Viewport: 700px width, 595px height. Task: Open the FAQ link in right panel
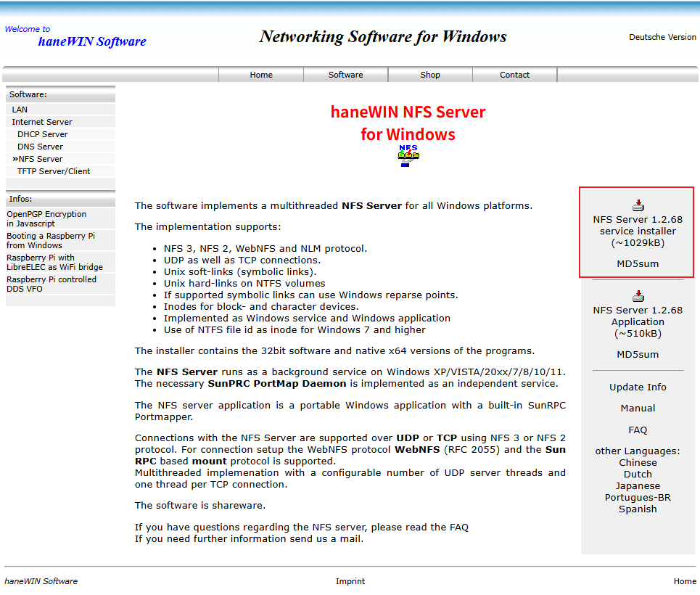[x=638, y=430]
